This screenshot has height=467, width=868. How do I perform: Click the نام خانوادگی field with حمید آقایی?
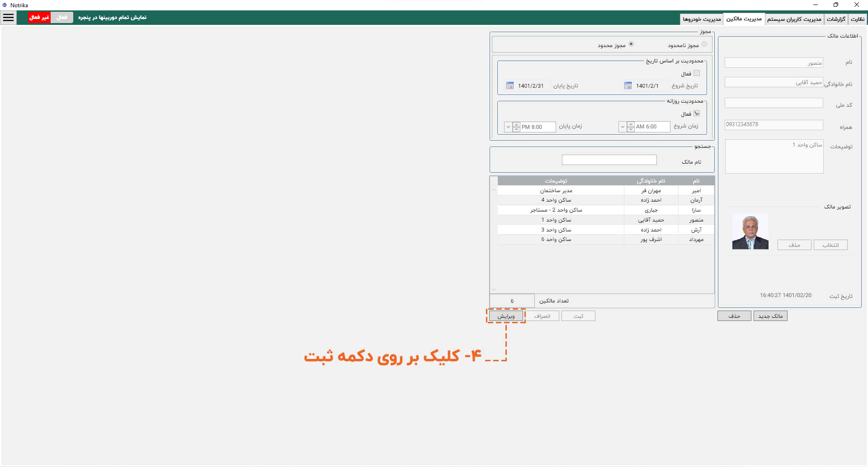coord(774,82)
